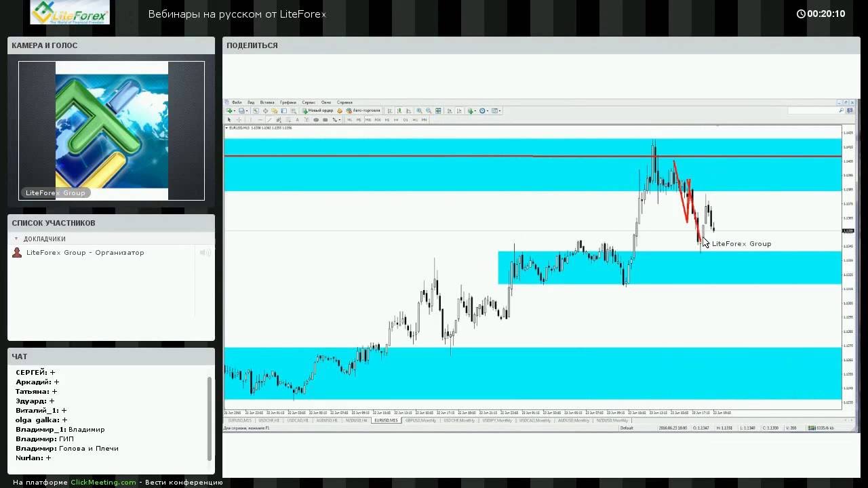The image size is (868, 488).
Task: Click the zoom out magnifier icon
Action: click(x=429, y=110)
